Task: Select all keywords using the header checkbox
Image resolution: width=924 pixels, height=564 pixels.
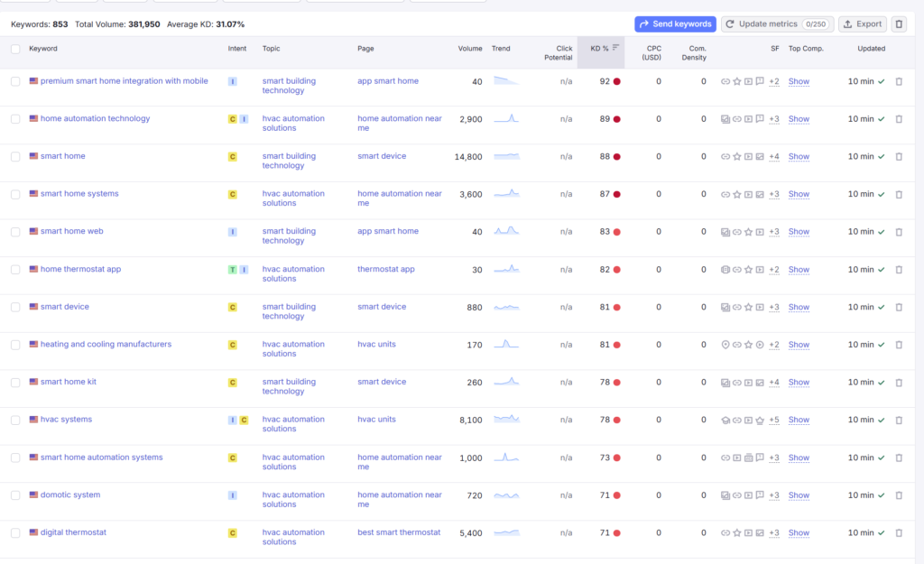Action: pos(15,49)
